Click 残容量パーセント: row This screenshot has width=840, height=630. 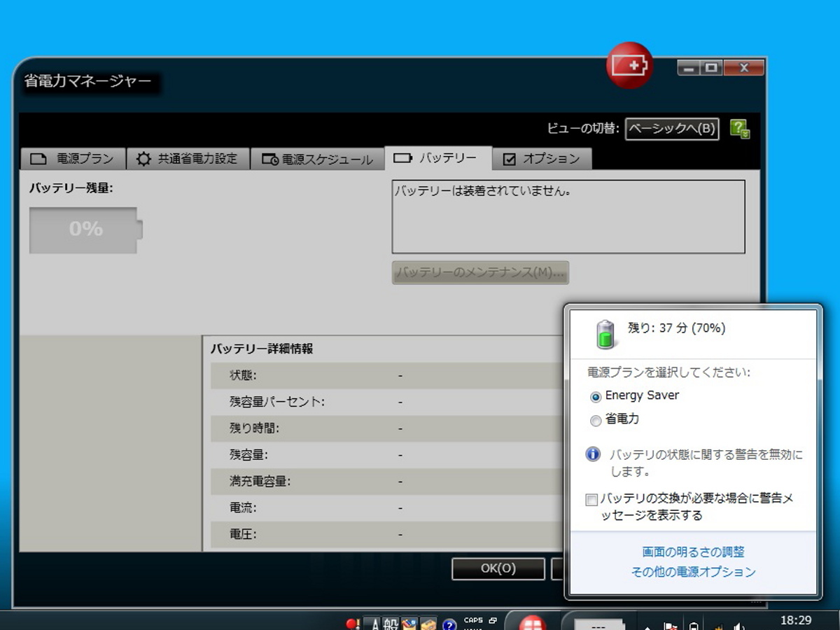tap(387, 402)
